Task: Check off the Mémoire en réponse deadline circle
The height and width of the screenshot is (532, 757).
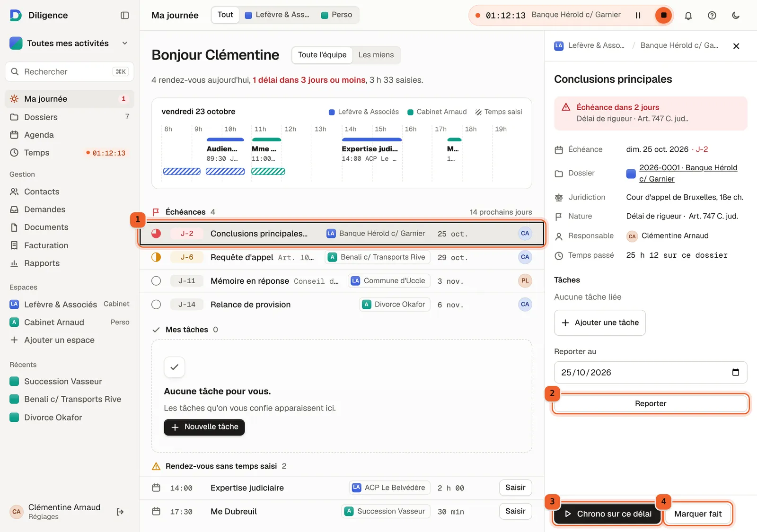Action: coord(156,281)
